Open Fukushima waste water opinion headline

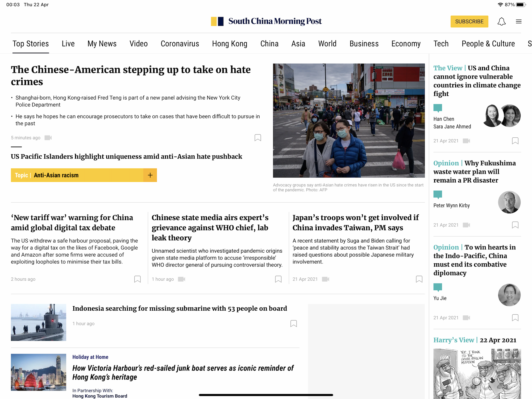pos(475,172)
